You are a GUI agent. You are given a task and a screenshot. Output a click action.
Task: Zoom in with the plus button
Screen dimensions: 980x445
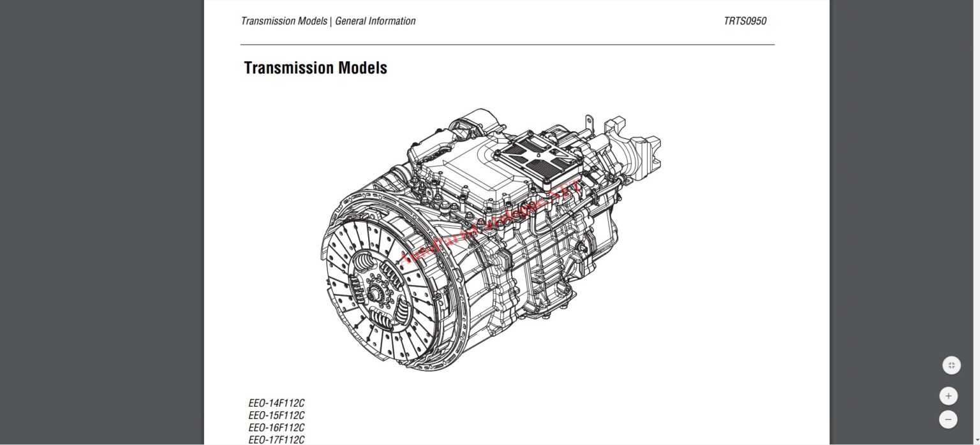948,396
